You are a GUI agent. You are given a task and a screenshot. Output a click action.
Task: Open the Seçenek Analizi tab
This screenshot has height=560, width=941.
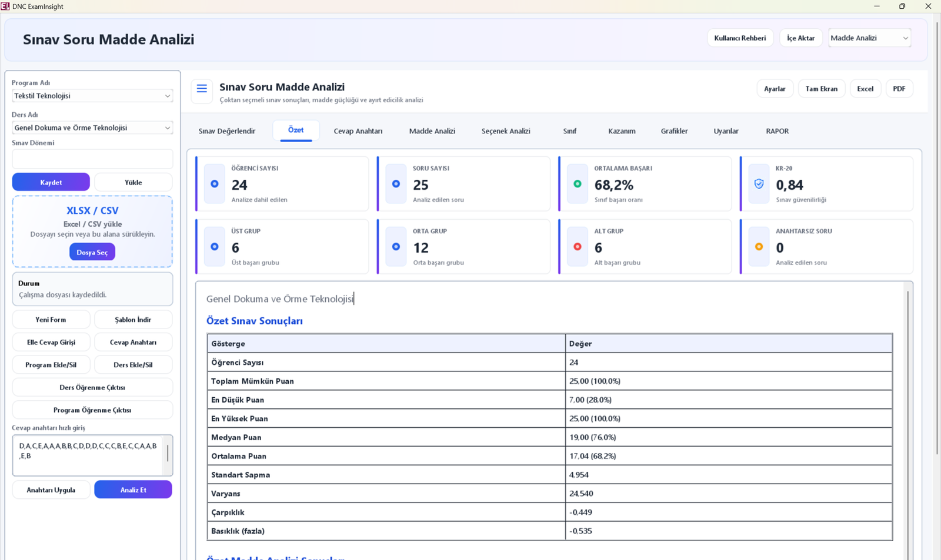click(x=506, y=131)
